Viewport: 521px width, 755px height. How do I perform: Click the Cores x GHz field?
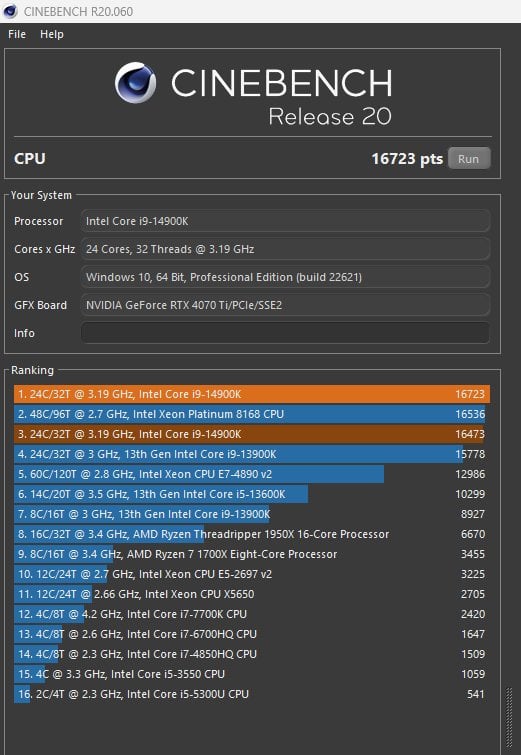click(286, 249)
